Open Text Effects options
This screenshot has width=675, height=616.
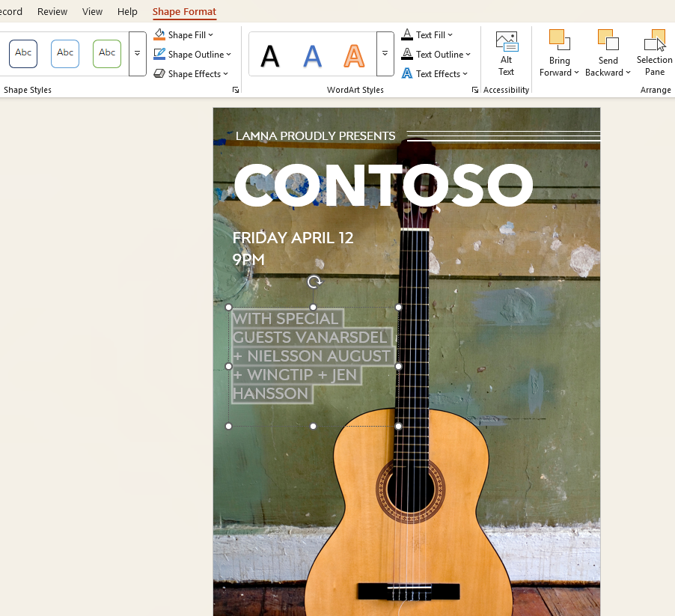[x=436, y=73]
